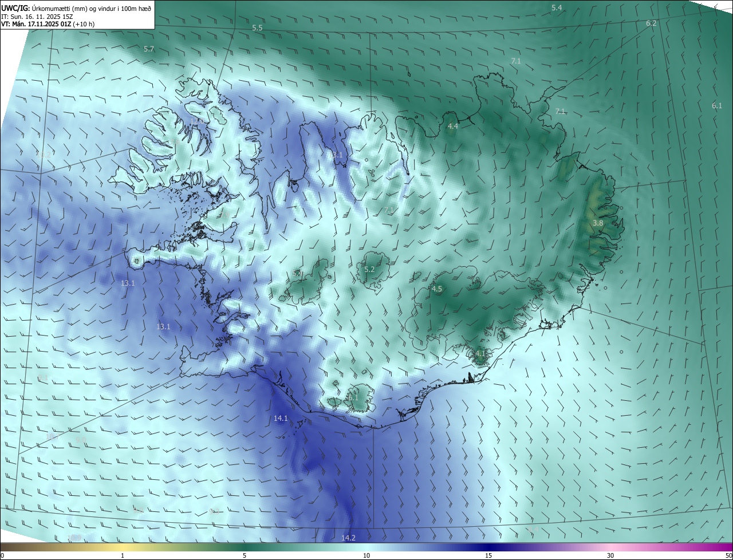This screenshot has height=560, width=733.
Task: Pick the 5.7 value label
Action: click(149, 49)
